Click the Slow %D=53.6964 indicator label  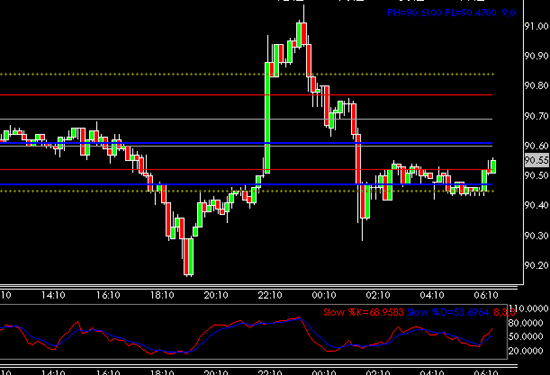pos(448,312)
